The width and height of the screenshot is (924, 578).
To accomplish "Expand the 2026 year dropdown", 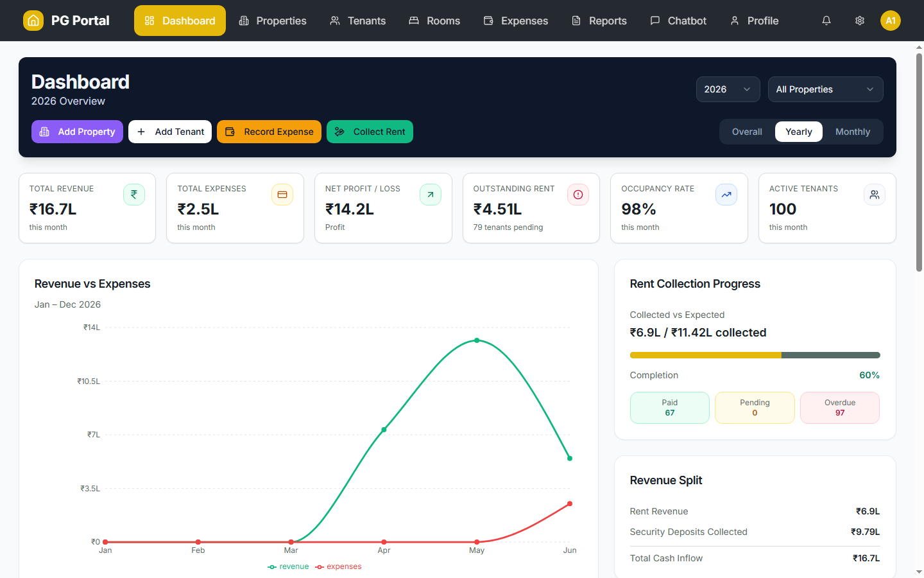I will (x=728, y=89).
